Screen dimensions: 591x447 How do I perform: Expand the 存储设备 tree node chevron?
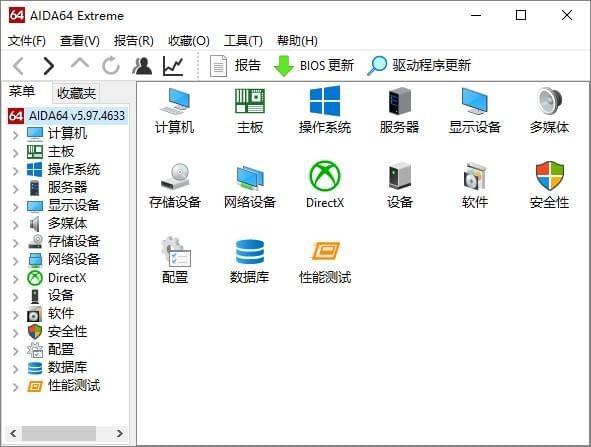[x=16, y=243]
